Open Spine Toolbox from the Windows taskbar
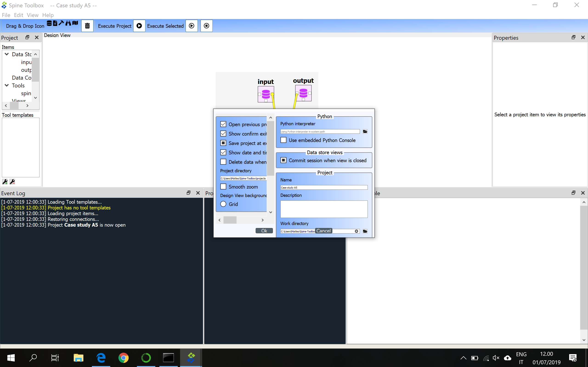This screenshot has height=367, width=588. (x=191, y=358)
